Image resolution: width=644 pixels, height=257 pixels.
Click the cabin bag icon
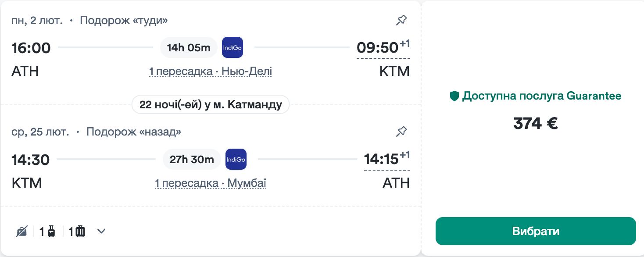coord(51,231)
